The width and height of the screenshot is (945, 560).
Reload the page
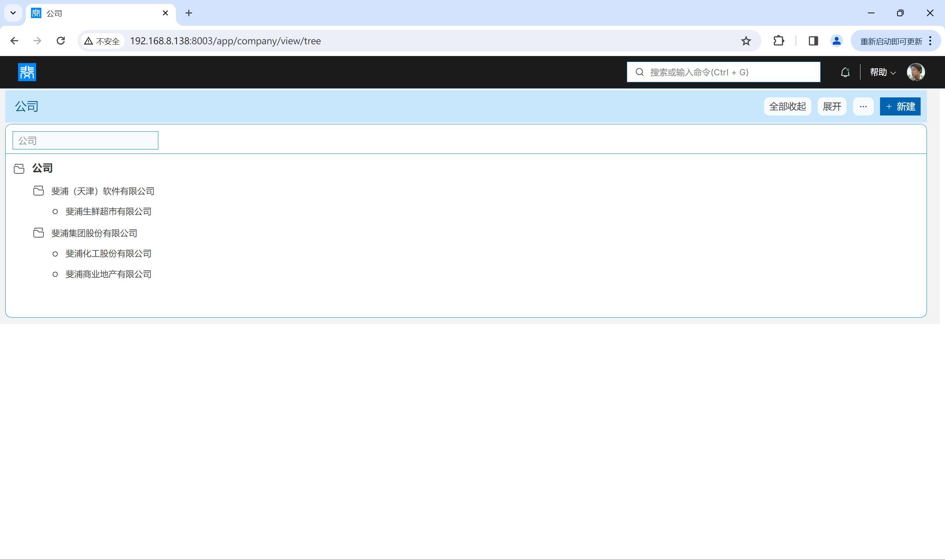(x=61, y=41)
